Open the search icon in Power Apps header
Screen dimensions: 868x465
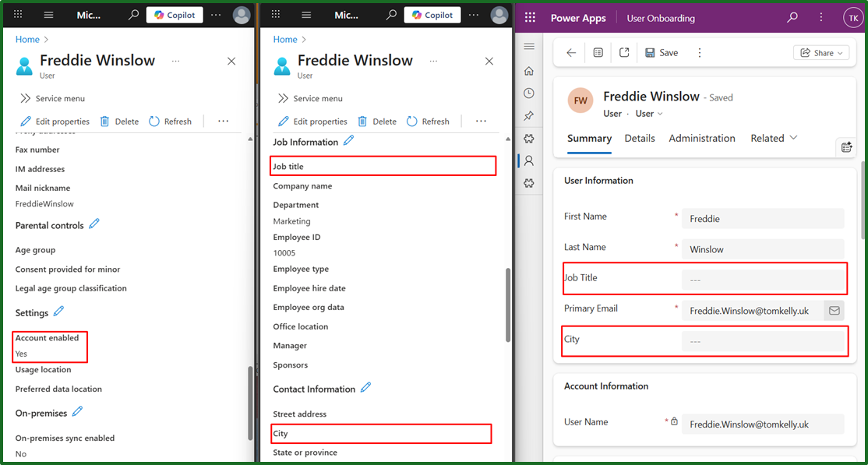pos(792,18)
